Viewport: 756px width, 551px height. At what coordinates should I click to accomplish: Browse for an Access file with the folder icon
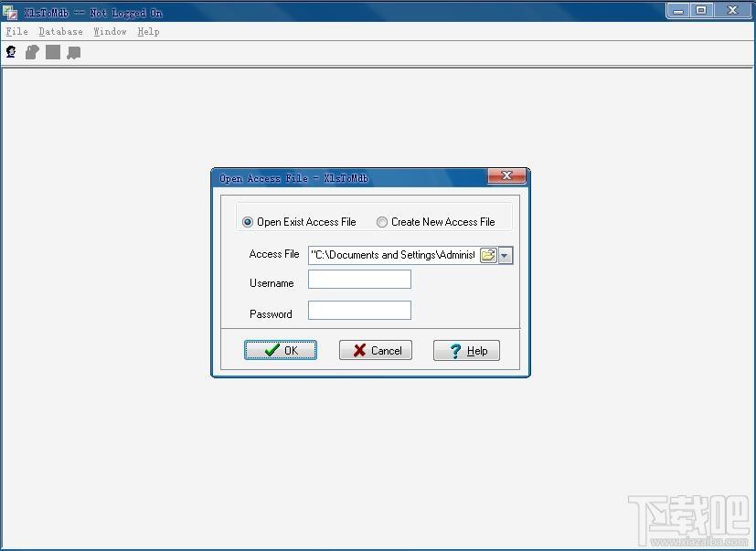488,255
